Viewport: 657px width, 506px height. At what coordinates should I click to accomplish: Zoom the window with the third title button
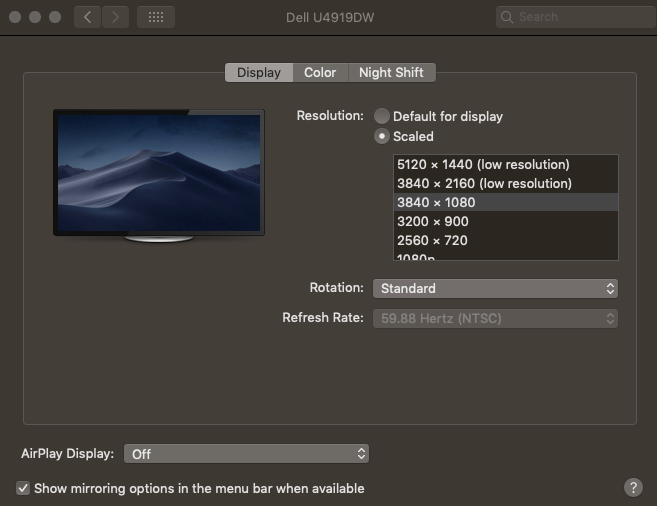[55, 17]
